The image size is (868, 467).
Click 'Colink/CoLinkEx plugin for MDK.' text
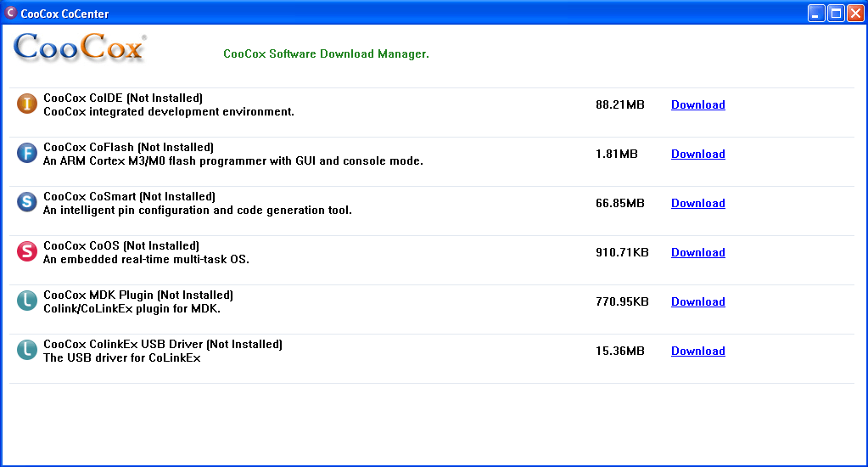pyautogui.click(x=132, y=309)
